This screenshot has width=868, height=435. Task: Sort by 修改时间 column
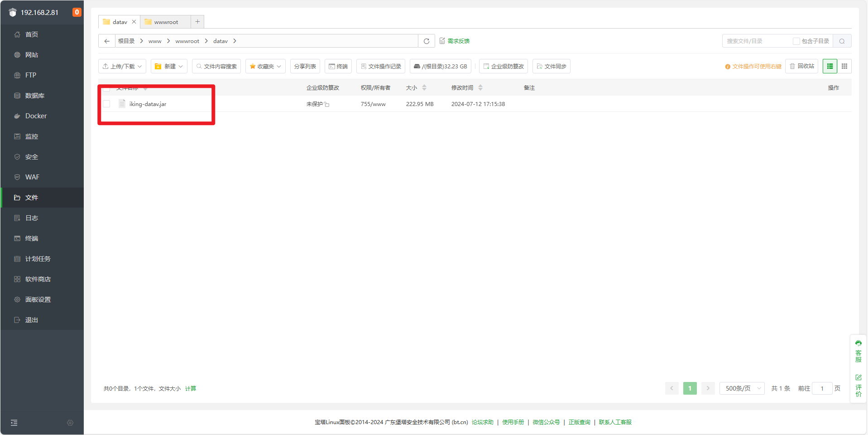coord(467,87)
